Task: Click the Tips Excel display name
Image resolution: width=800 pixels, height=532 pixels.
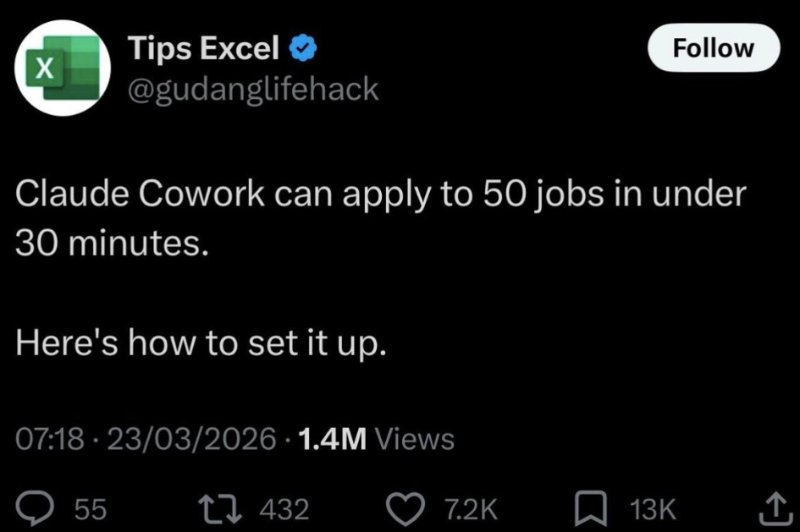Action: tap(203, 47)
